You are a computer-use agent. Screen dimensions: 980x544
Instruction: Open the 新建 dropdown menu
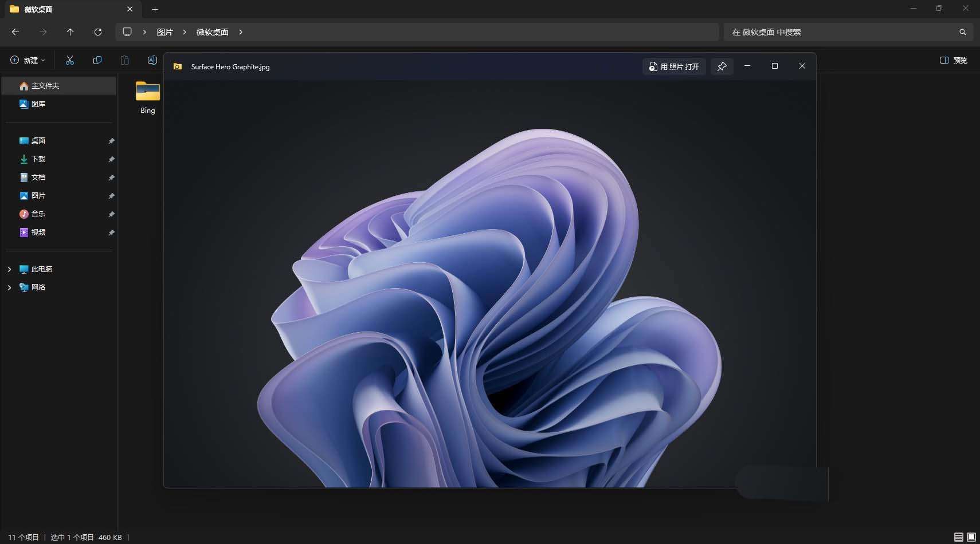[28, 60]
